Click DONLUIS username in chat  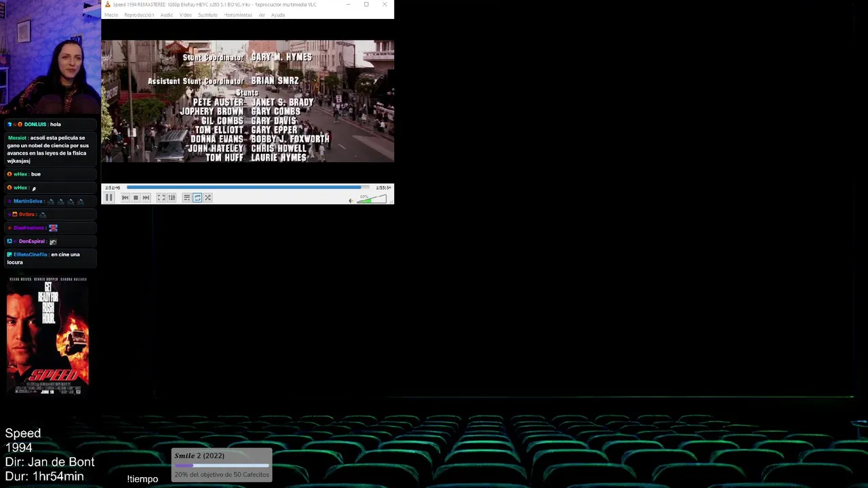coord(35,124)
